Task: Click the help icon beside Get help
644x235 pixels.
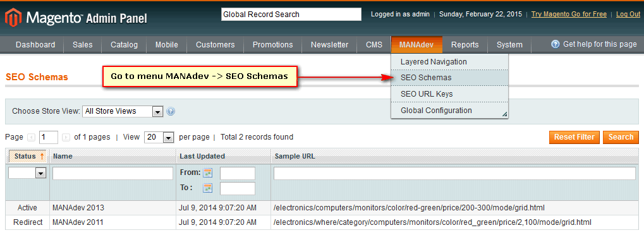Action: [x=556, y=44]
